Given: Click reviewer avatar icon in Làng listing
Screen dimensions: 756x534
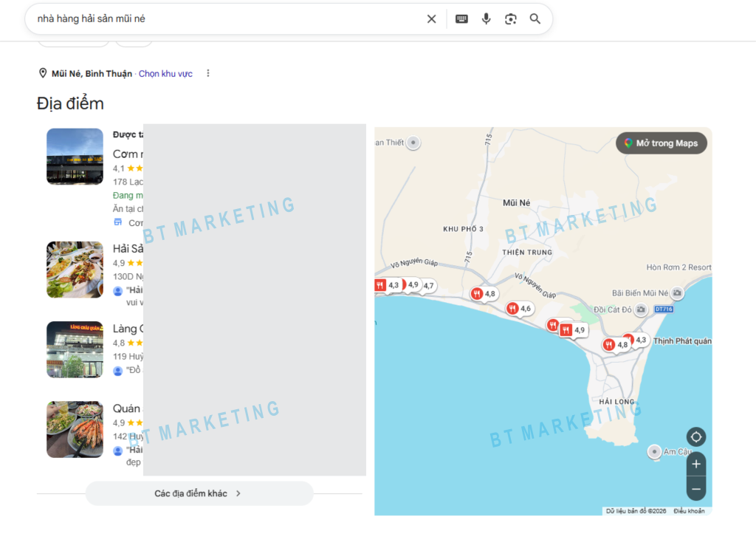Looking at the screenshot, I should [x=117, y=371].
